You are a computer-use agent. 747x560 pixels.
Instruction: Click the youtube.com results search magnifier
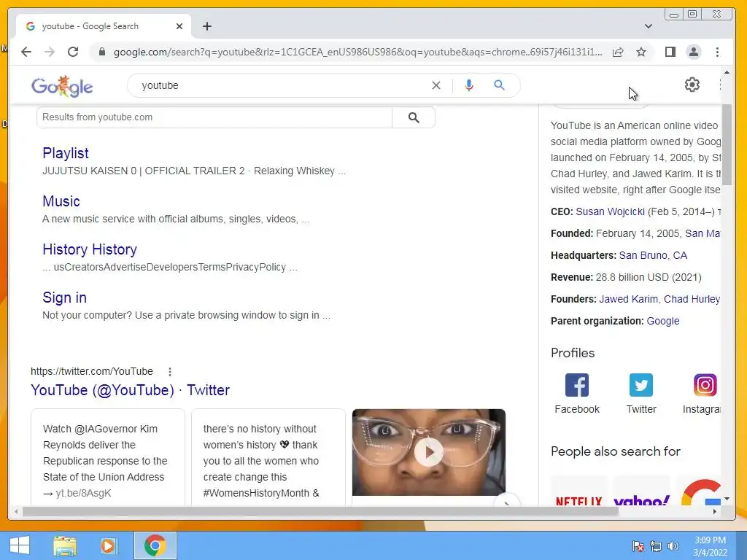[x=414, y=117]
